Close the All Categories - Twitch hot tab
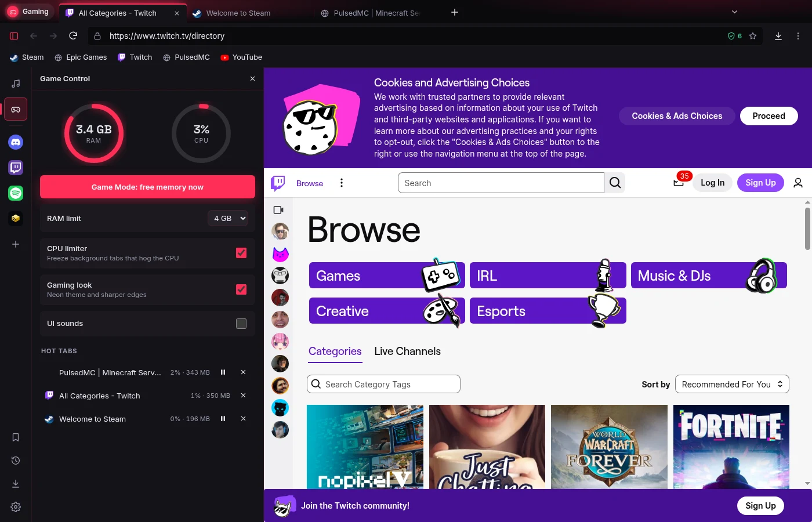The width and height of the screenshot is (812, 522). 243,396
